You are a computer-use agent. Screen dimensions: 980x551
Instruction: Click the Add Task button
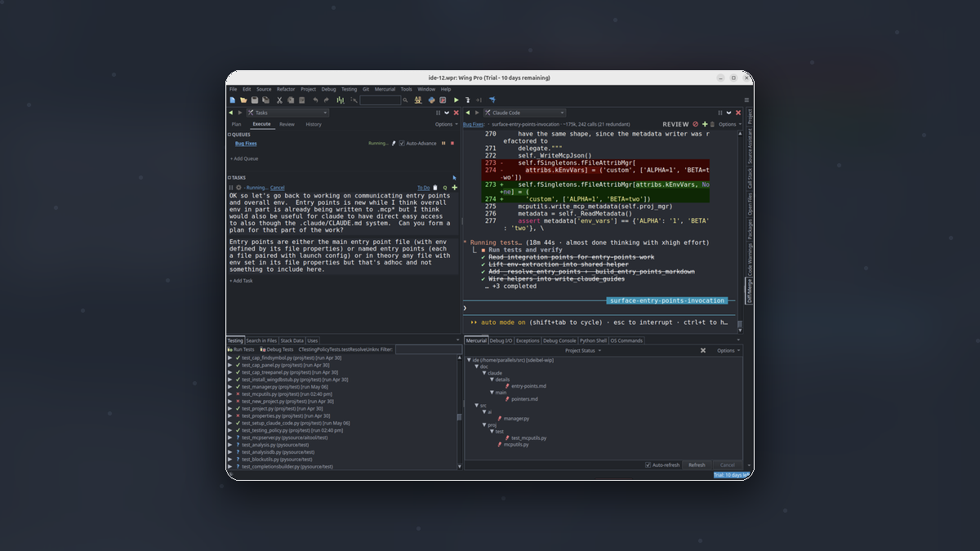(242, 281)
